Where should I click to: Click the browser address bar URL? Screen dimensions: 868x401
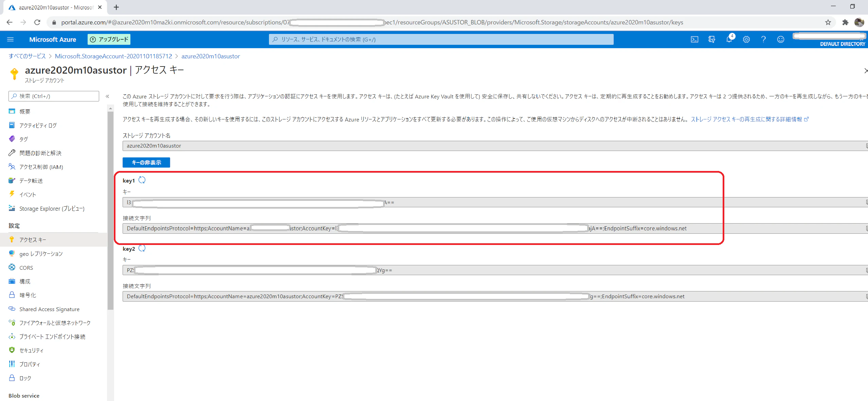tap(372, 22)
